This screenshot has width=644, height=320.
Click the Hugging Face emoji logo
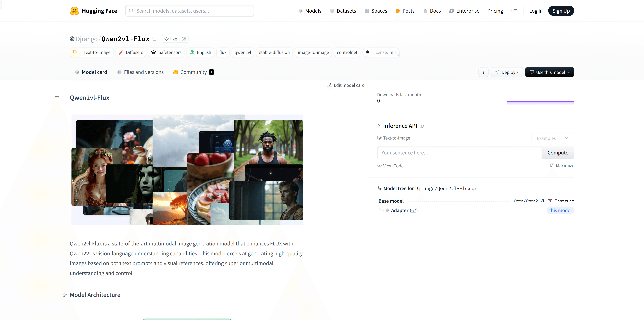(x=74, y=11)
